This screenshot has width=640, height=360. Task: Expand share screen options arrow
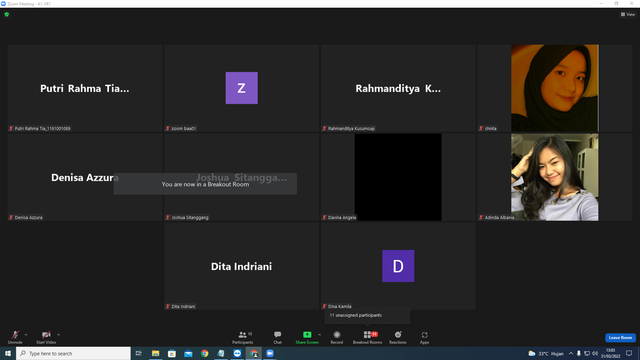(x=320, y=335)
